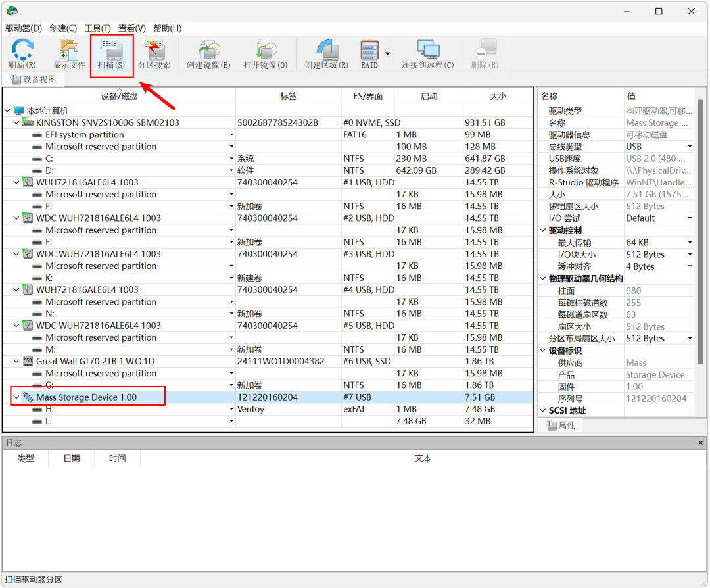Click the Start (启动) column header
This screenshot has width=710, height=588.
click(x=429, y=96)
